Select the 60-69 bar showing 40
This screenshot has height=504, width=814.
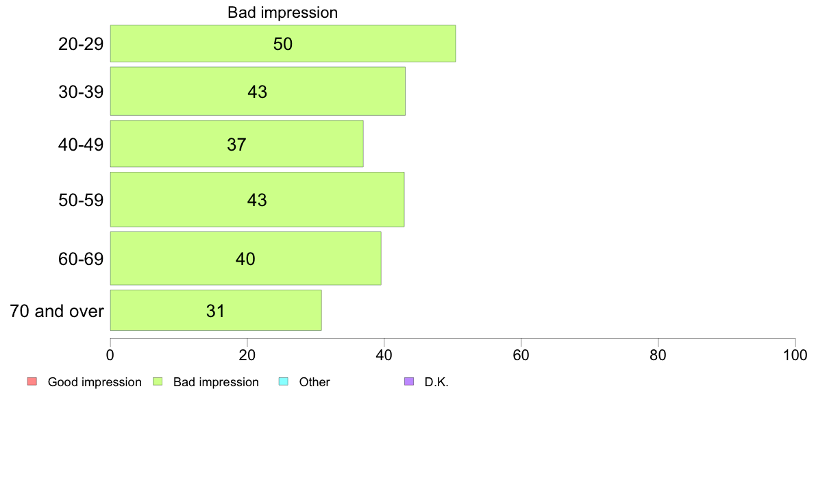click(245, 258)
